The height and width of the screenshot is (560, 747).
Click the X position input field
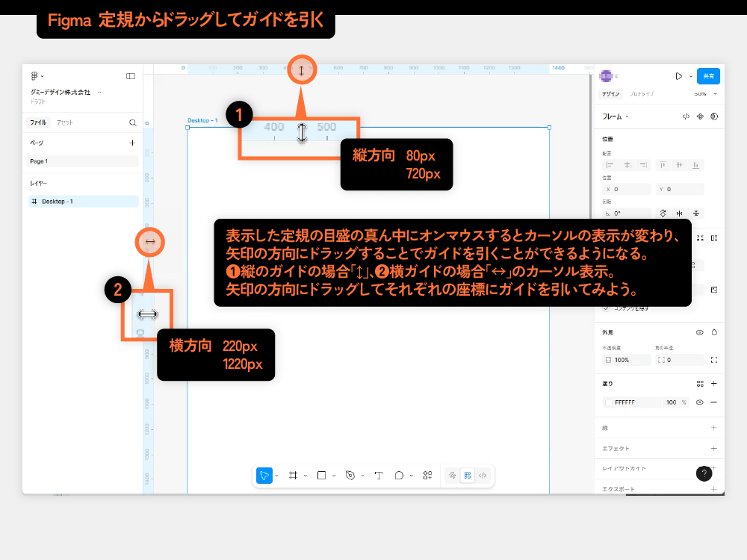(x=627, y=190)
